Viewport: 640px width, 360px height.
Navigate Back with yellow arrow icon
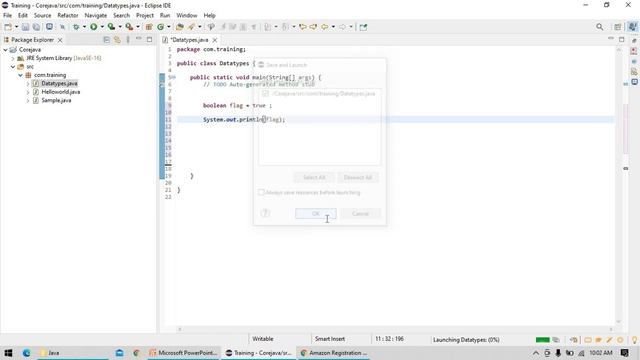click(324, 27)
